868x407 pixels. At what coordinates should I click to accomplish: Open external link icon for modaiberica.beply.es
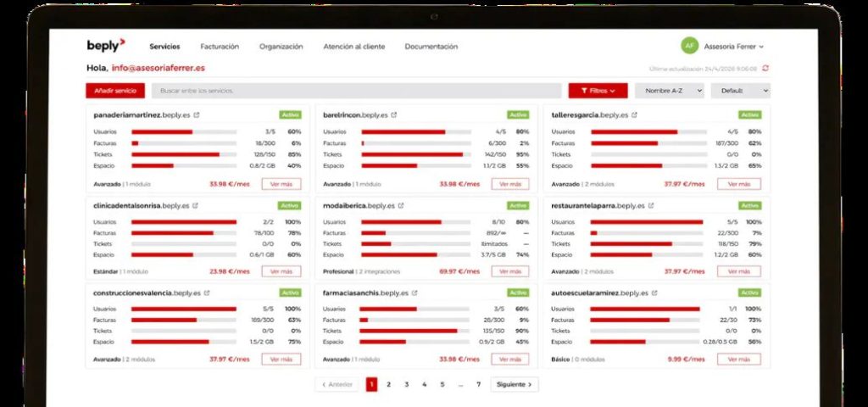coord(401,205)
